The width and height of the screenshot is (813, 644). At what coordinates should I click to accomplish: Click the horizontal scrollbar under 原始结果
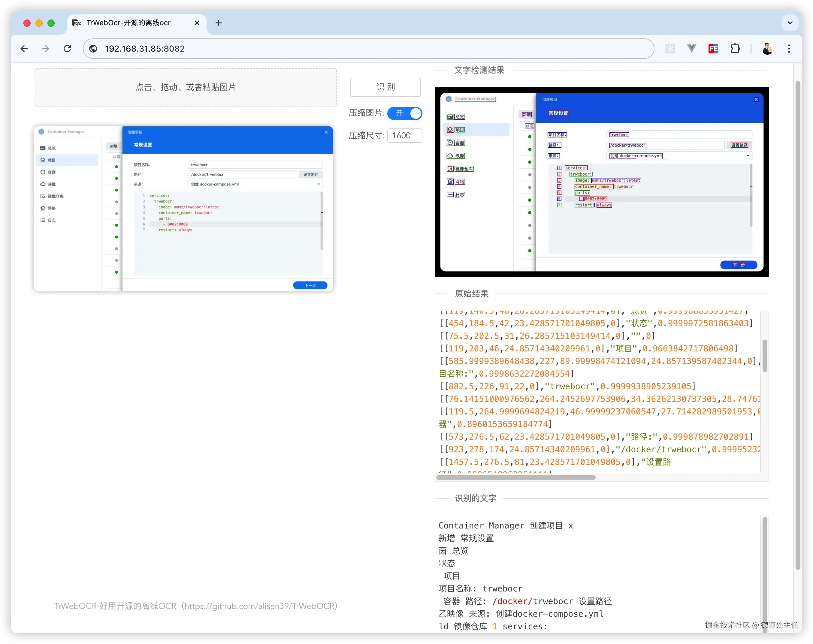pyautogui.click(x=515, y=477)
